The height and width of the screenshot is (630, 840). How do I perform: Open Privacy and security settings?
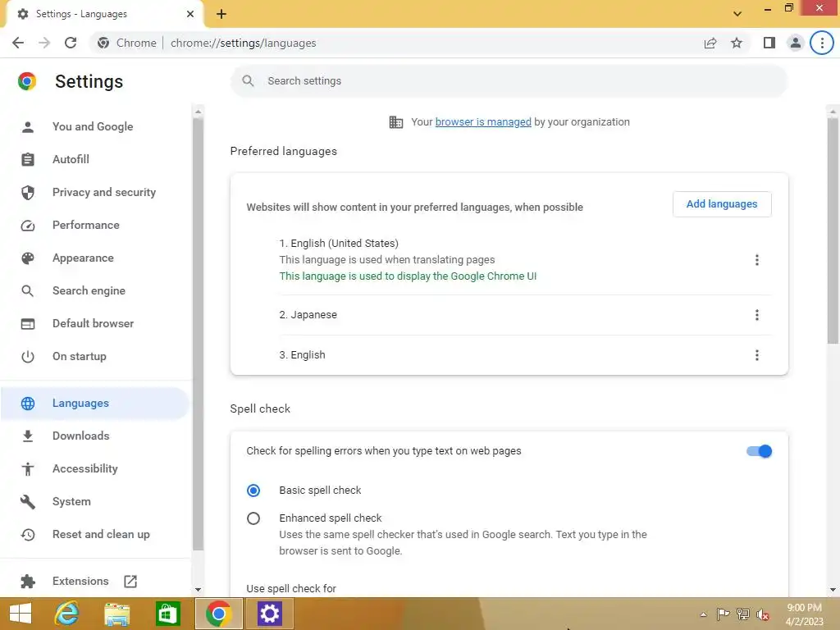point(104,192)
